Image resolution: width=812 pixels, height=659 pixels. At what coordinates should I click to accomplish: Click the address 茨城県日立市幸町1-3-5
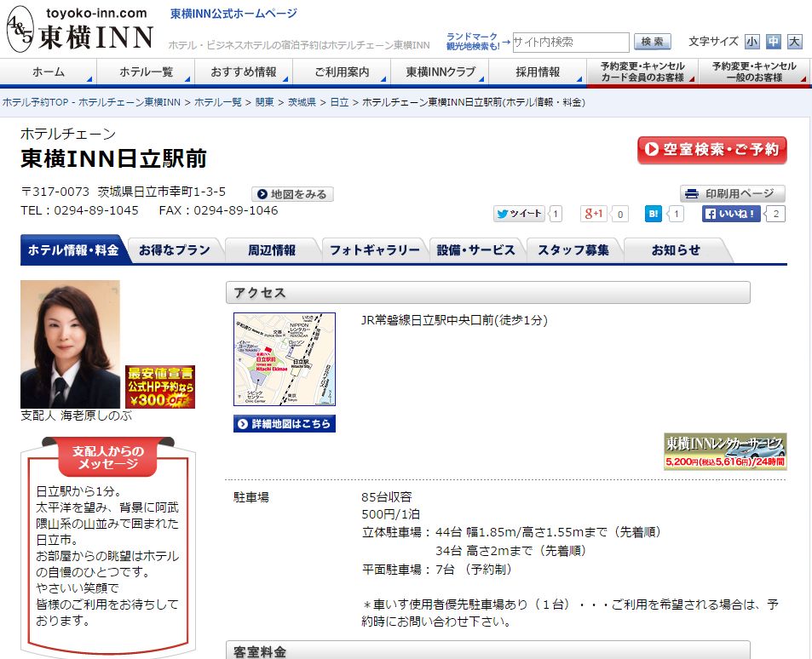coord(162,192)
